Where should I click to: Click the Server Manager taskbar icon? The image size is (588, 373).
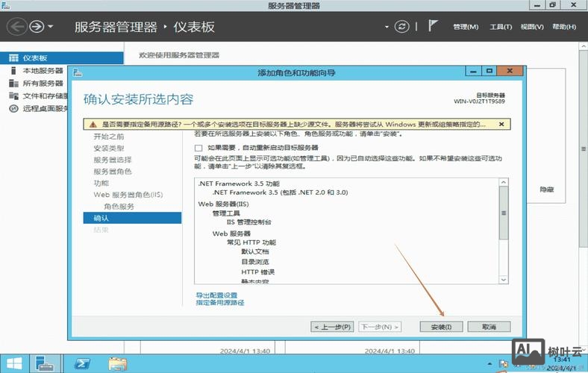click(45, 363)
